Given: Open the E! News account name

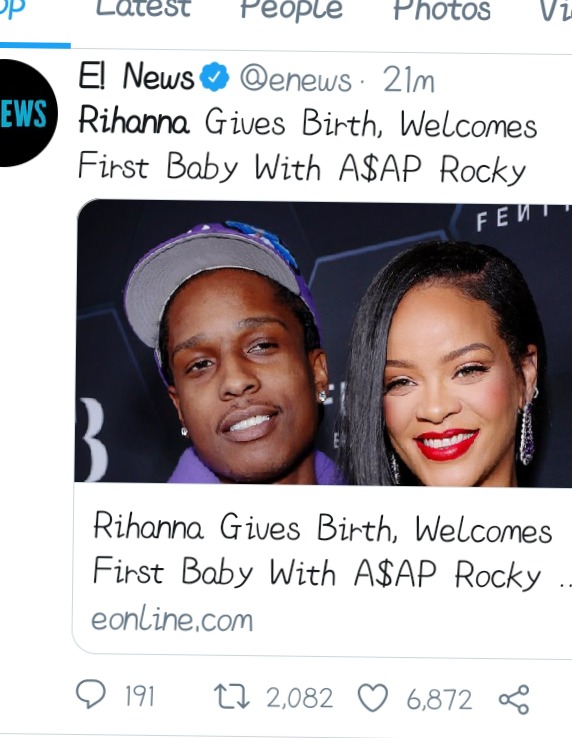Looking at the screenshot, I should pyautogui.click(x=136, y=76).
